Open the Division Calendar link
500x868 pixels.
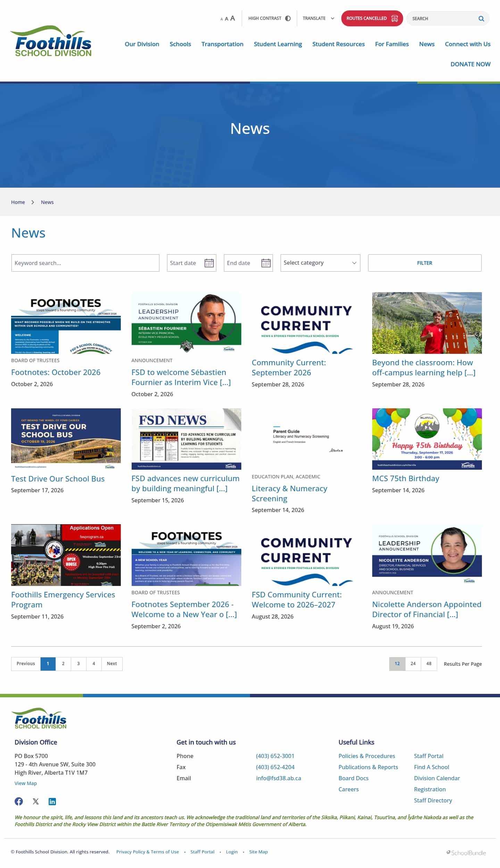[437, 778]
